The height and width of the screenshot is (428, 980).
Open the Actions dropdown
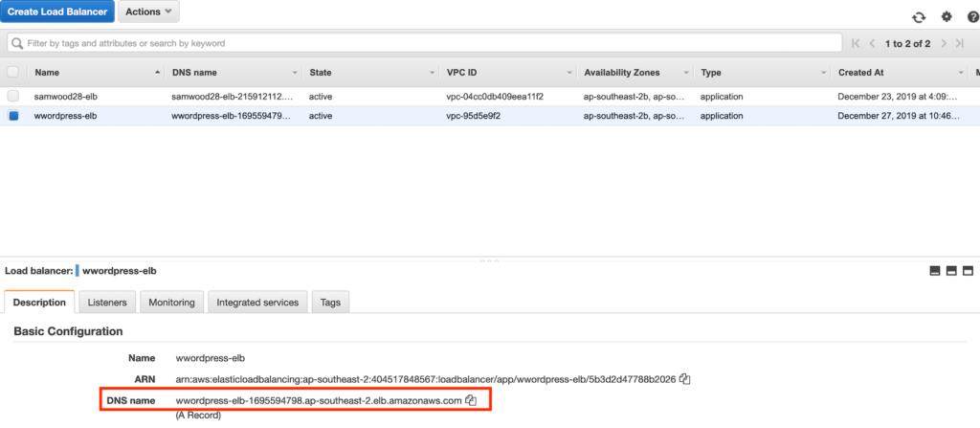(x=148, y=11)
